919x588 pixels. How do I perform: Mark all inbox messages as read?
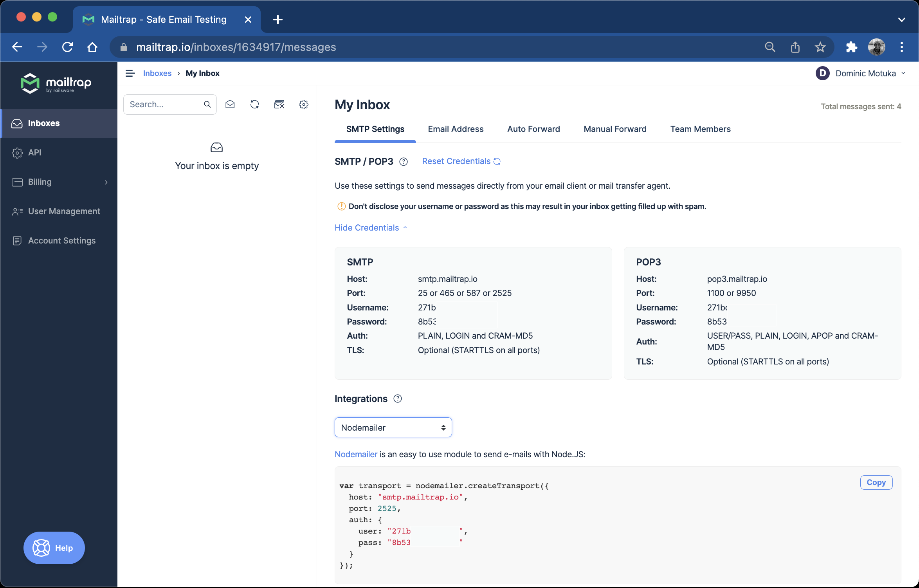coord(230,104)
